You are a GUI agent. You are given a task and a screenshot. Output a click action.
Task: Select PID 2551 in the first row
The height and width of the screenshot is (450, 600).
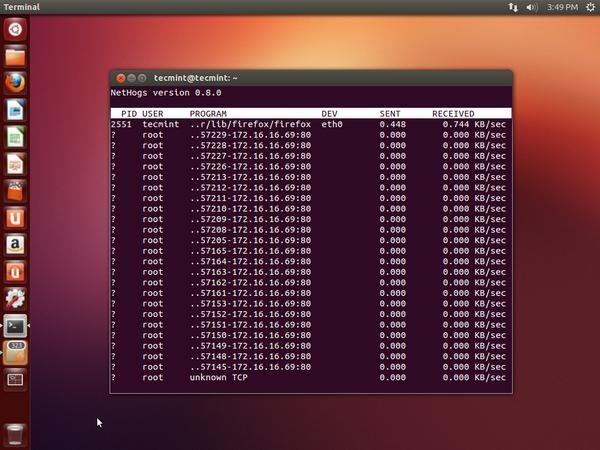(121, 124)
